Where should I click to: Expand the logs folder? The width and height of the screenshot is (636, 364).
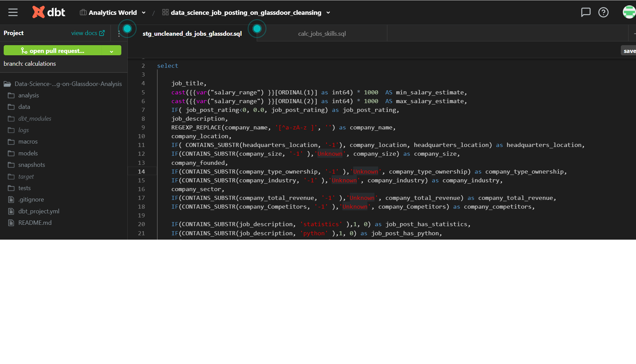point(11,130)
